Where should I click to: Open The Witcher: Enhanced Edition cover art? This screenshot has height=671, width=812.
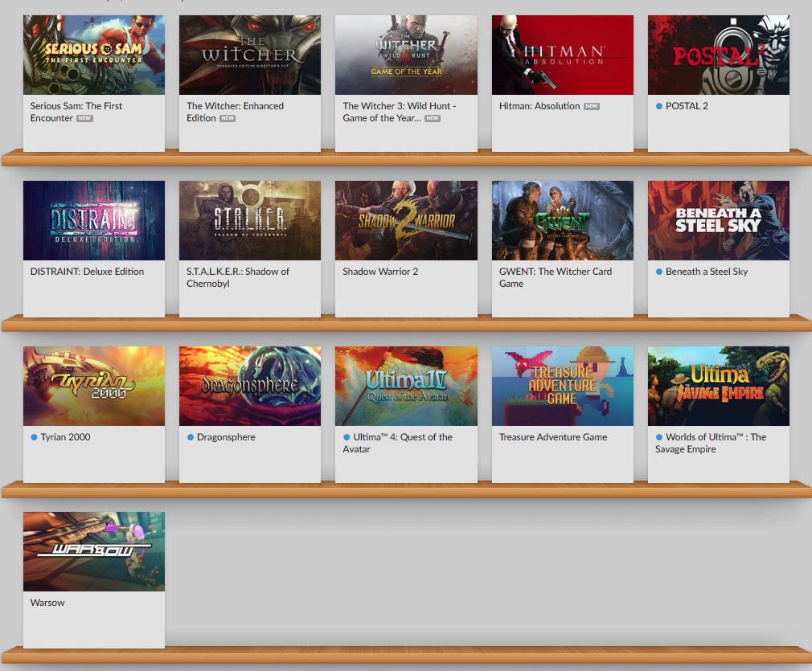pos(250,55)
